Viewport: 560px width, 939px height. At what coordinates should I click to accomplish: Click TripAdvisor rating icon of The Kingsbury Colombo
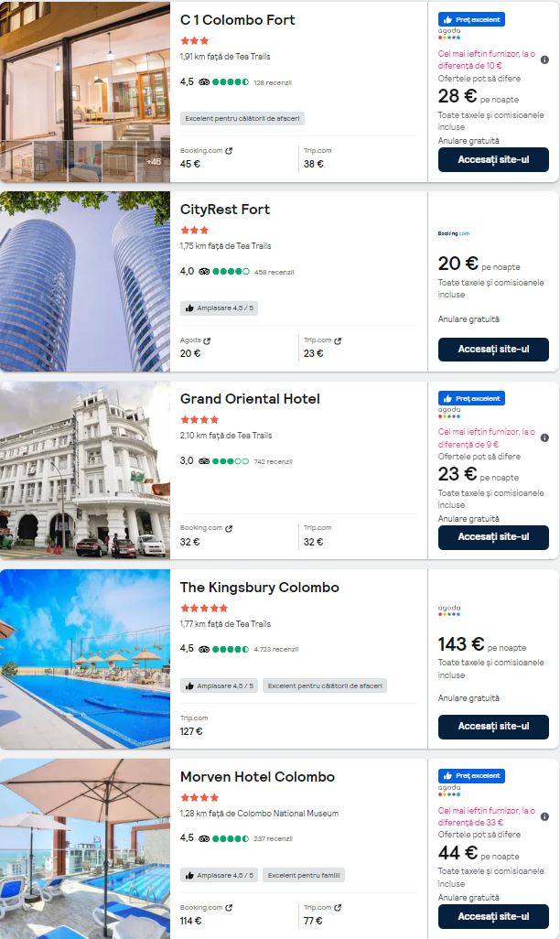[204, 649]
